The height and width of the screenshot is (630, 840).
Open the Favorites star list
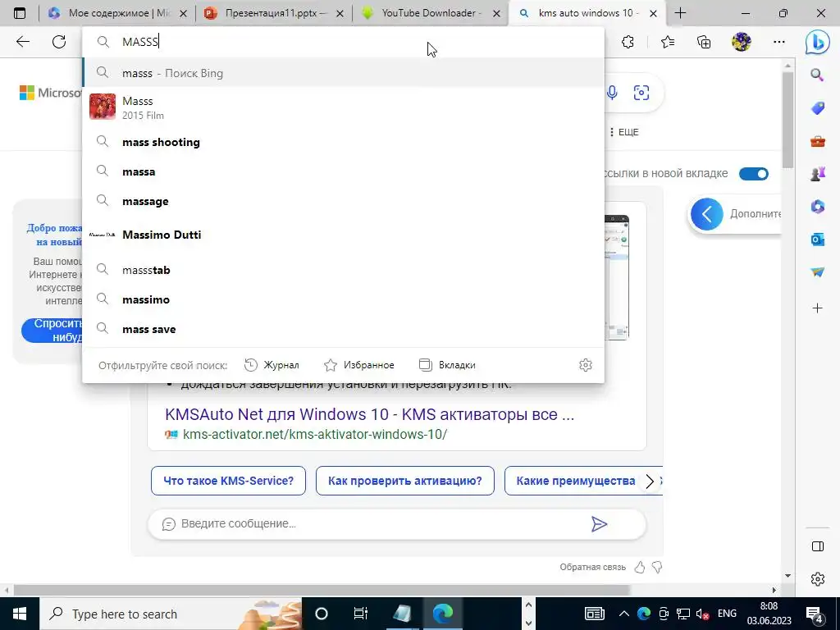coord(668,42)
